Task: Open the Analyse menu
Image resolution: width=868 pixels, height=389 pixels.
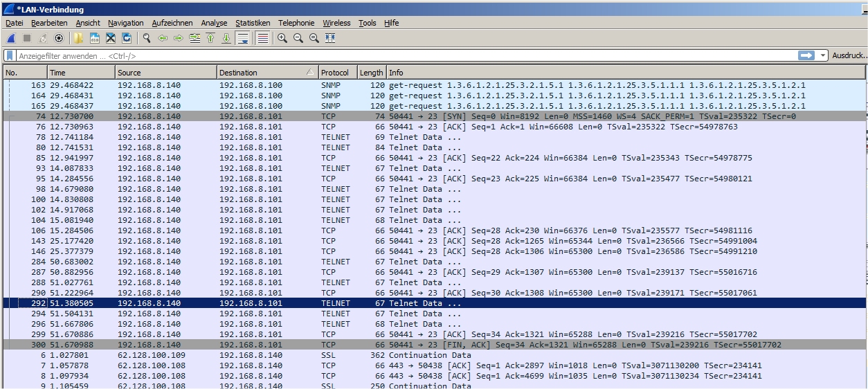Action: 214,23
